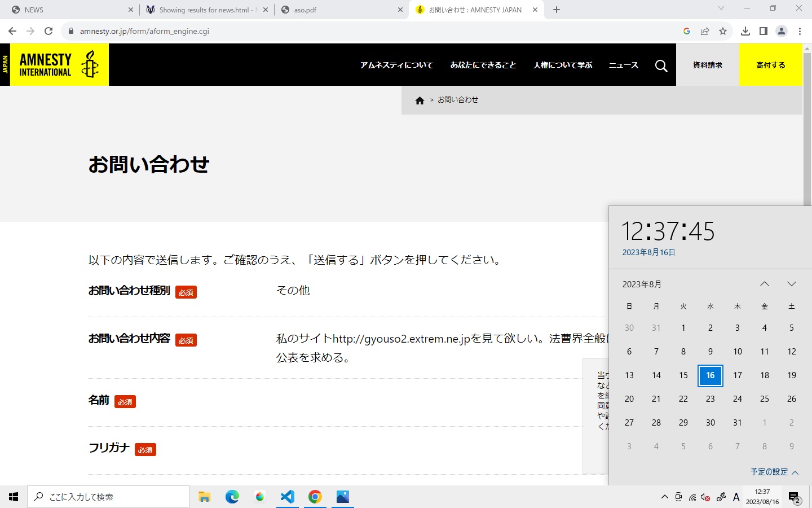The width and height of the screenshot is (812, 508).
Task: Bookmark this page with the star icon
Action: pyautogui.click(x=723, y=31)
